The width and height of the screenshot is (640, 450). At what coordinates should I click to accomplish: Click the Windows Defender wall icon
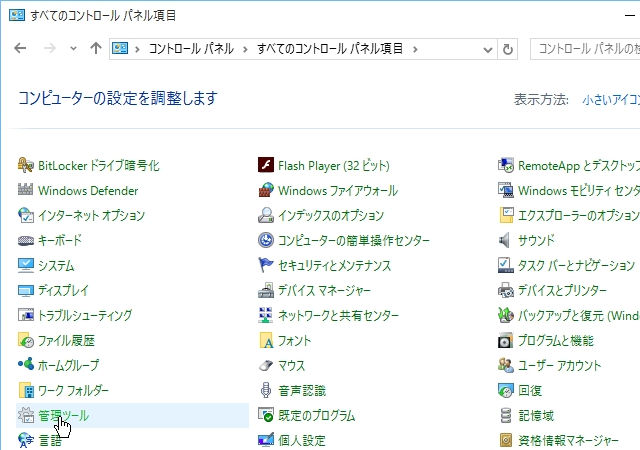[x=25, y=190]
